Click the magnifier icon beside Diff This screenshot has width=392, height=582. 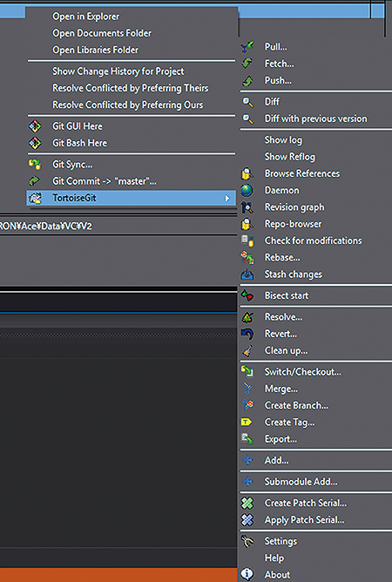(x=247, y=102)
